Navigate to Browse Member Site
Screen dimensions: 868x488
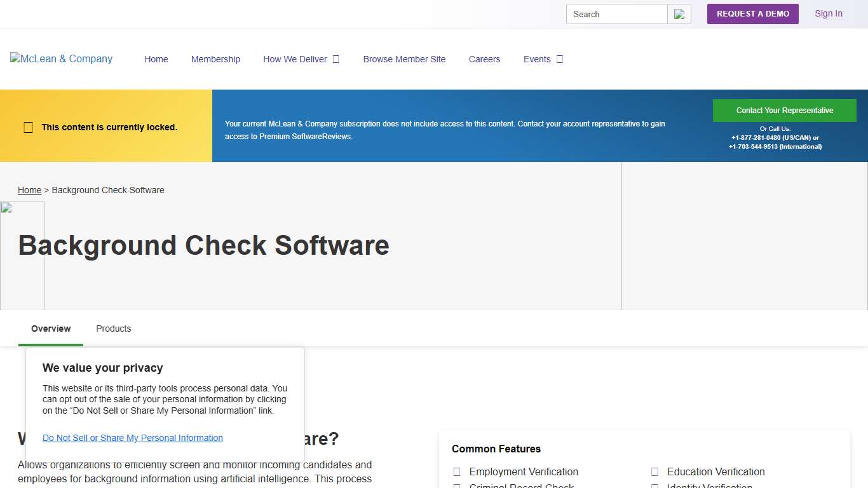tap(404, 59)
